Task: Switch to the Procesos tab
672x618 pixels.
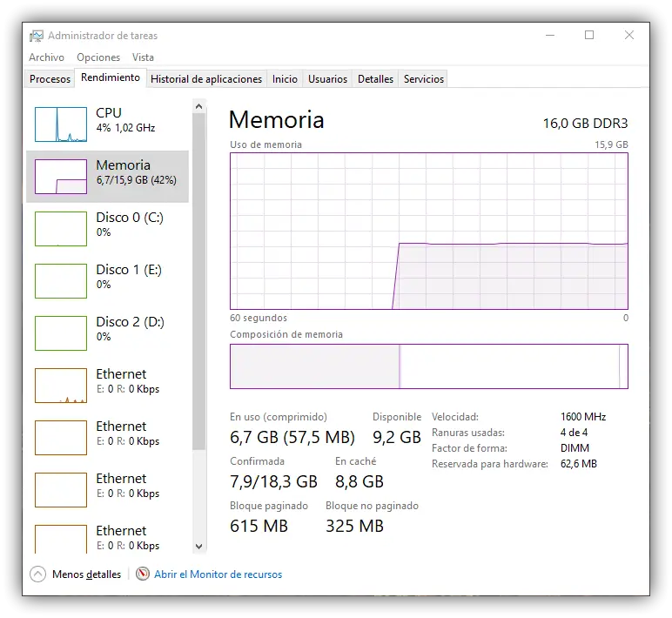Action: tap(50, 79)
